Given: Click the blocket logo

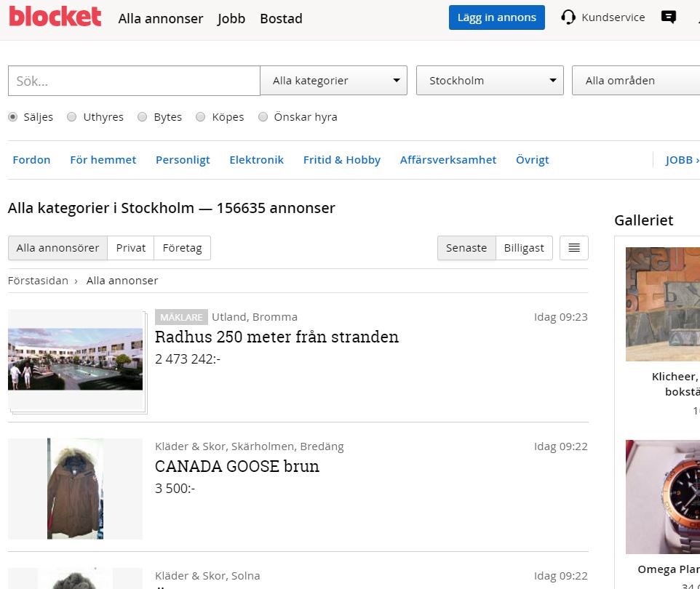Looking at the screenshot, I should 55,17.
